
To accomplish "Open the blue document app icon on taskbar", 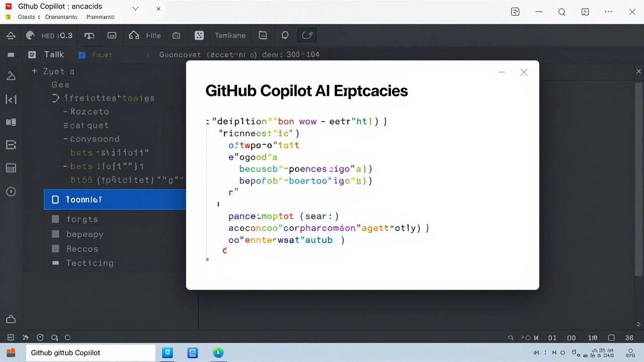I will click(x=192, y=352).
